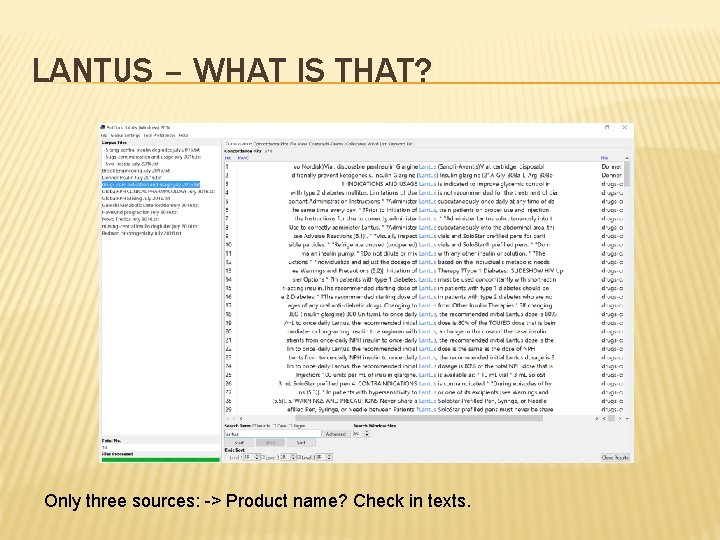Click the AntConc icon in the title bar
The height and width of the screenshot is (540, 720).
click(104, 127)
